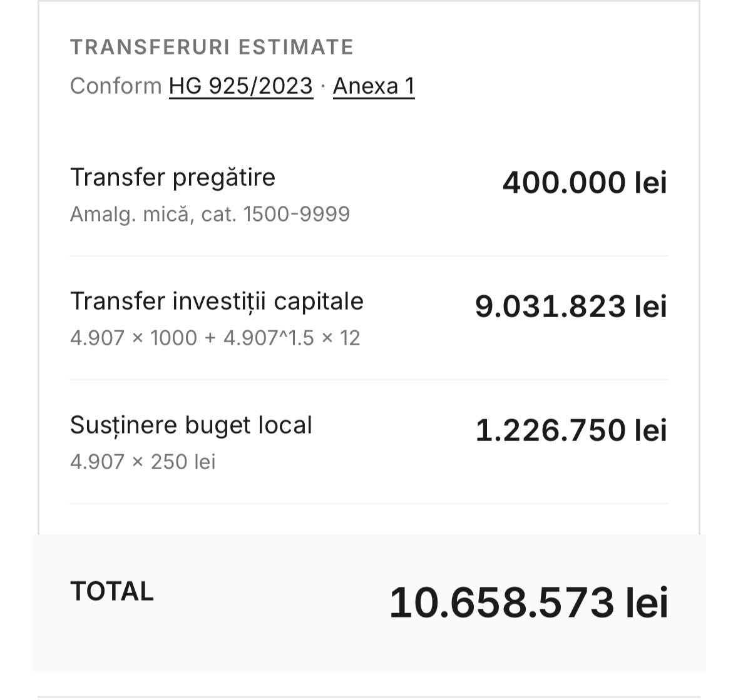This screenshot has height=700, width=738.
Task: Select the Susținere buget local label
Action: coord(191,425)
